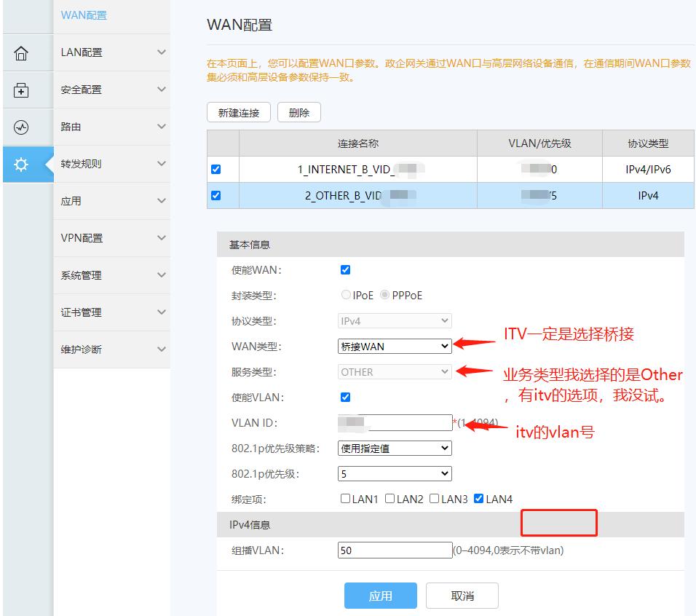Toggle the 使能VLAN checkbox
This screenshot has width=696, height=616.
(345, 397)
